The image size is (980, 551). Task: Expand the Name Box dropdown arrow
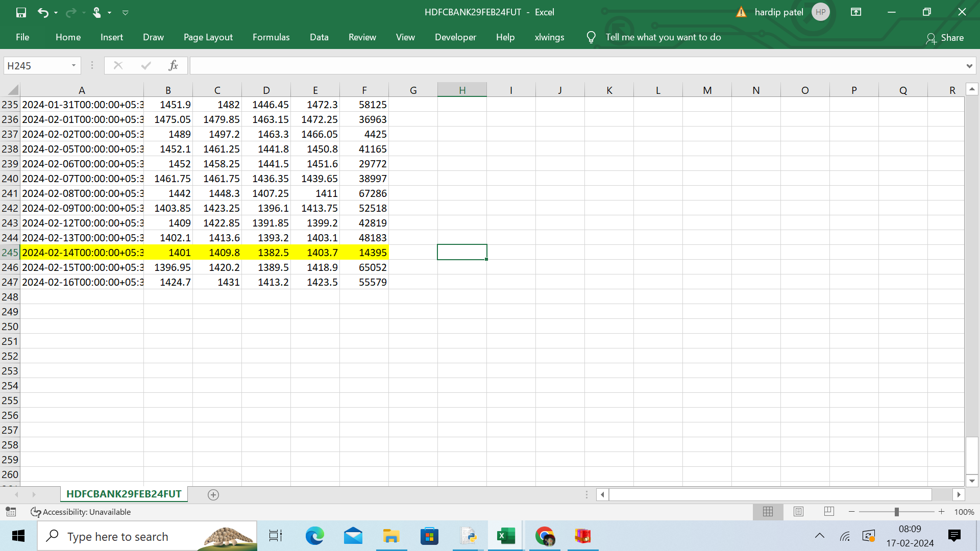(74, 66)
